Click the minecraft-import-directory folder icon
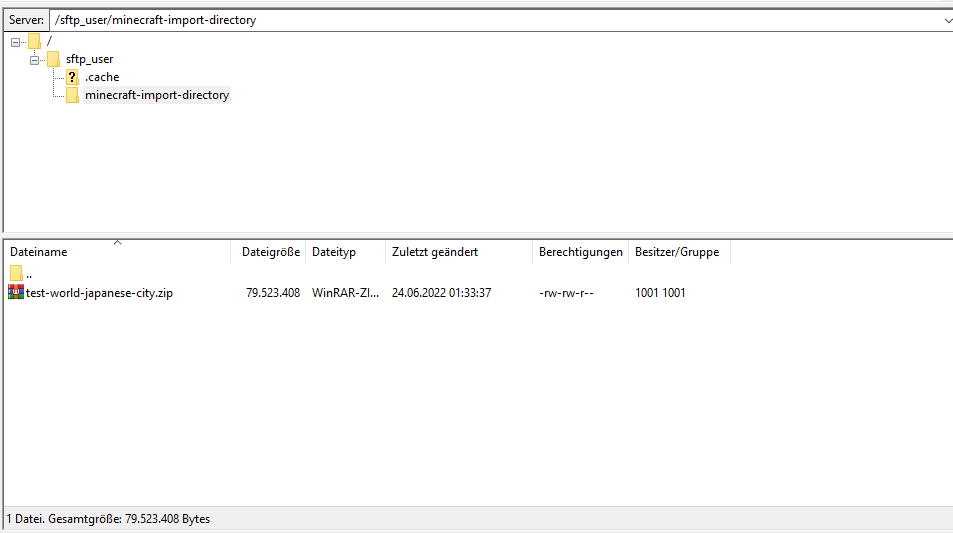953x533 pixels. (72, 95)
